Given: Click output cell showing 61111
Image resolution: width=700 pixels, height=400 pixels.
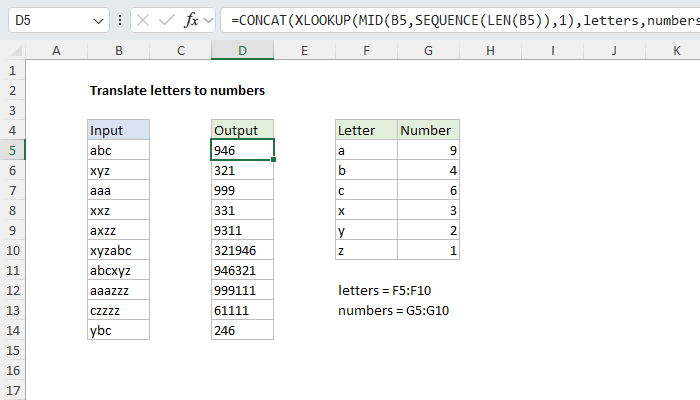Looking at the screenshot, I should pyautogui.click(x=242, y=310).
